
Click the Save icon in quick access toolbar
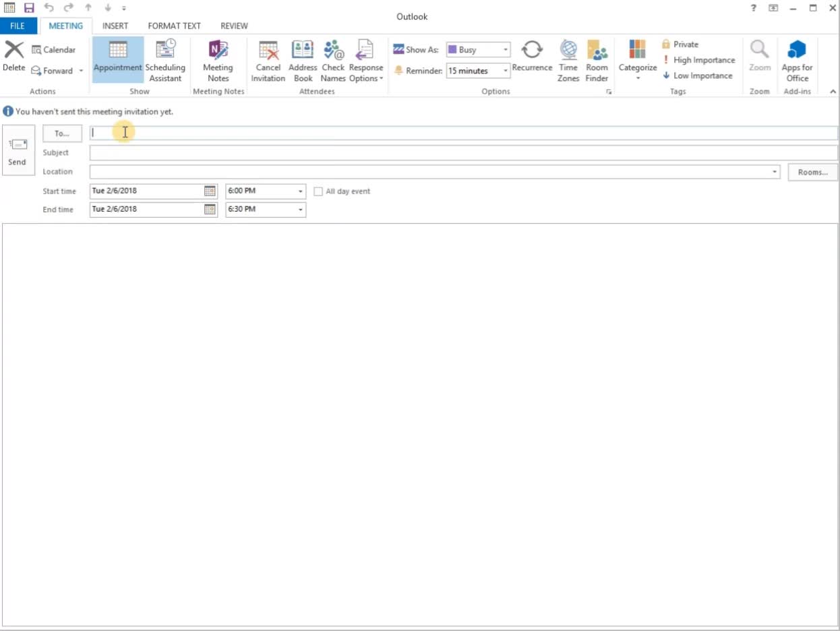point(29,8)
